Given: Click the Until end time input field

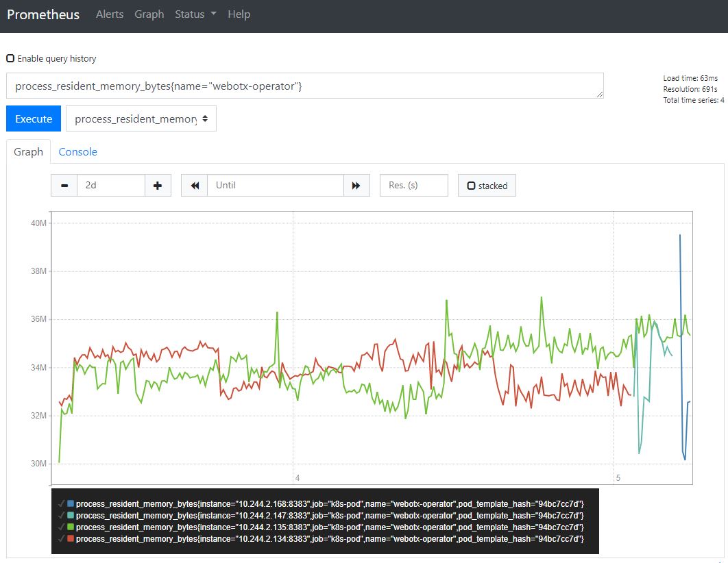Looking at the screenshot, I should coord(275,186).
